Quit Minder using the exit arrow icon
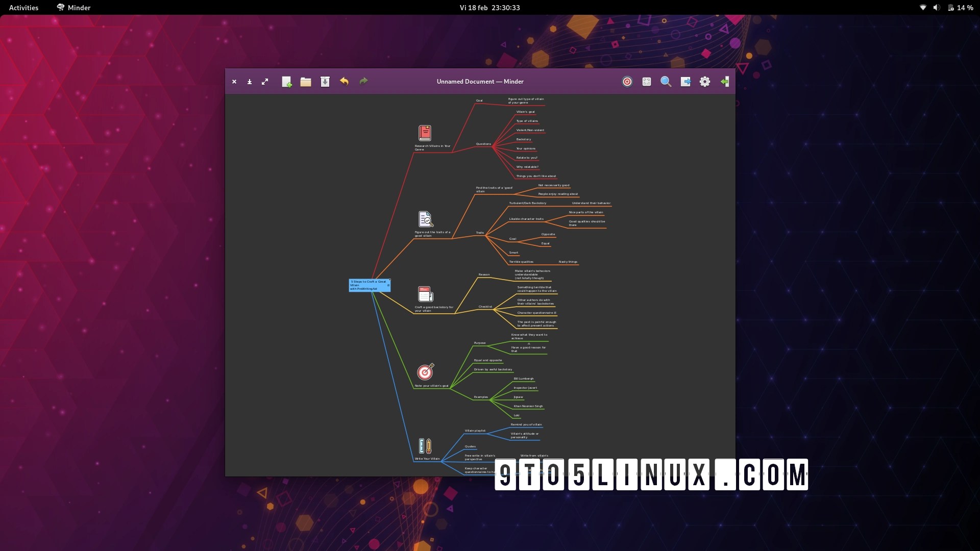Screen dimensions: 980x551 (725, 82)
